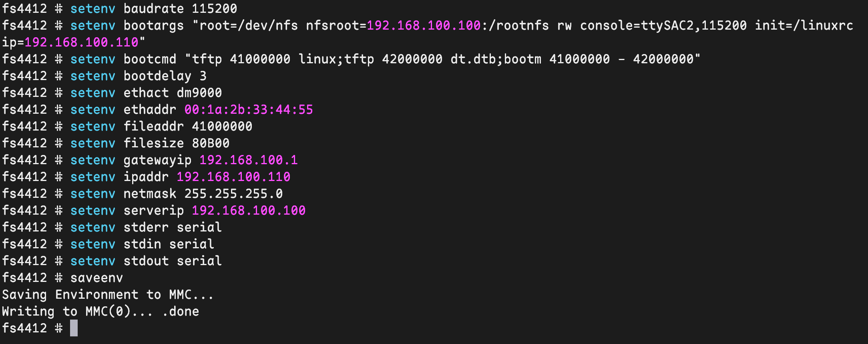
Task: Click the saveenv command text
Action: (x=96, y=278)
